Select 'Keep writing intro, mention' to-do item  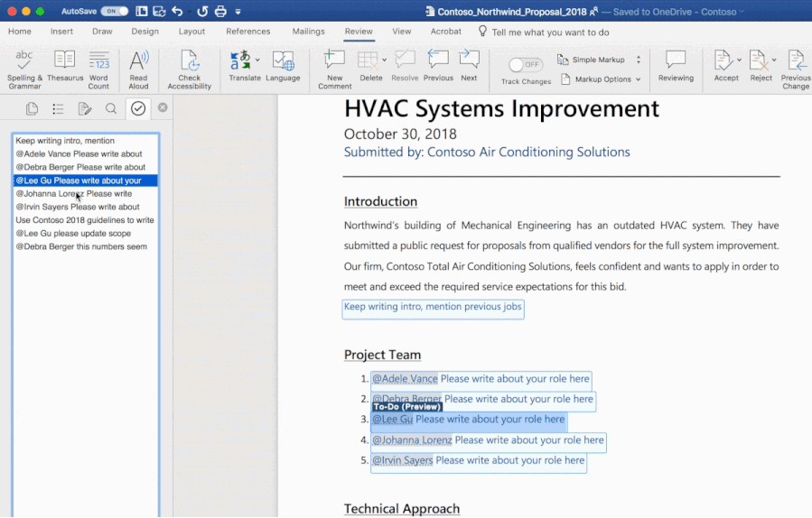coord(86,141)
